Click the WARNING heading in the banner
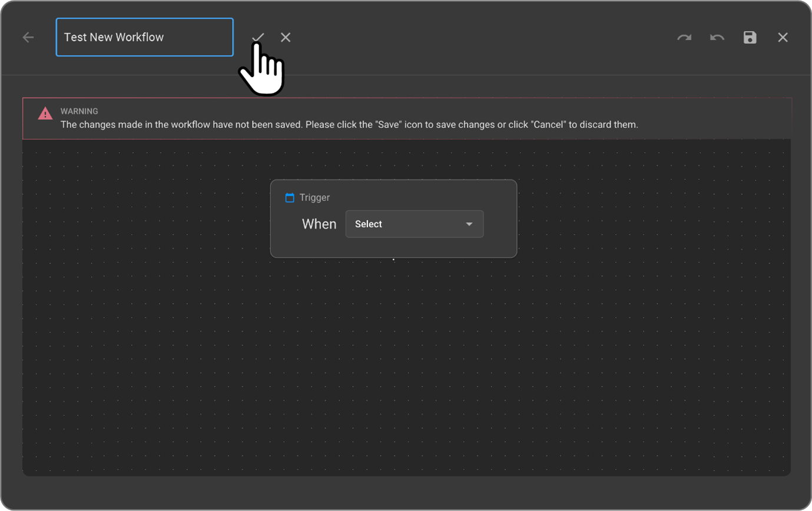The image size is (812, 511). [x=79, y=111]
